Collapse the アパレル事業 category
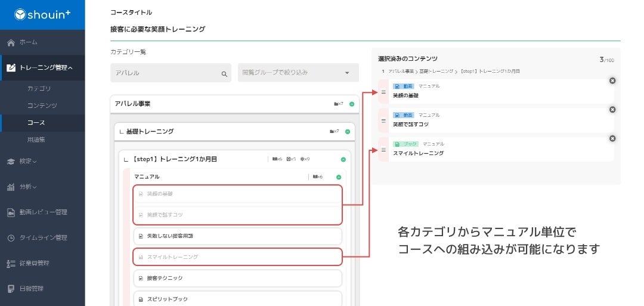The height and width of the screenshot is (306, 644). tap(352, 104)
